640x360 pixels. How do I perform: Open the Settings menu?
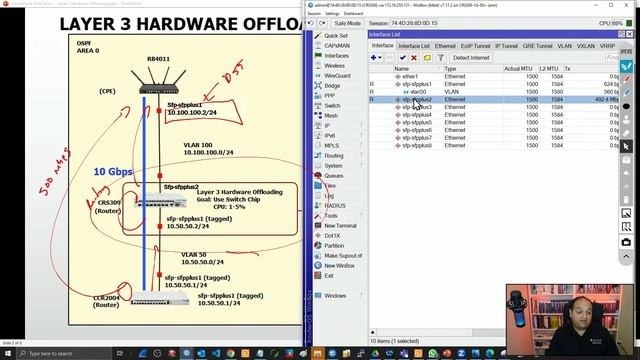click(x=332, y=13)
